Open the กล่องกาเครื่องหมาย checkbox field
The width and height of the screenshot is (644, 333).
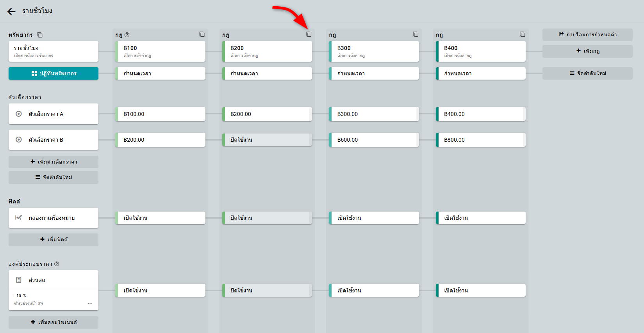coord(54,218)
